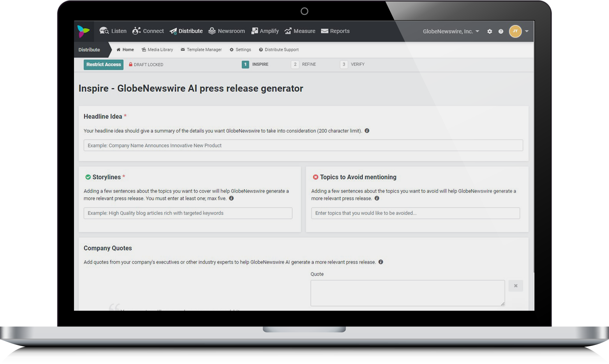
Task: Click the Company Quotes info icon
Action: (381, 262)
